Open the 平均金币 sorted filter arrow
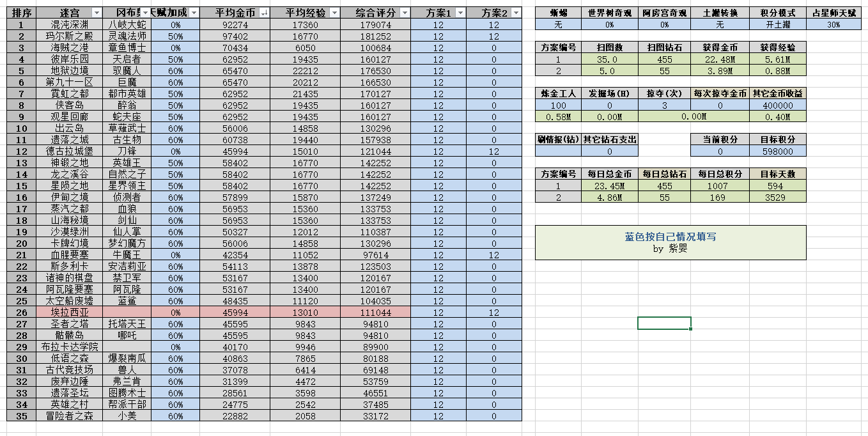868x436 pixels. [x=265, y=13]
